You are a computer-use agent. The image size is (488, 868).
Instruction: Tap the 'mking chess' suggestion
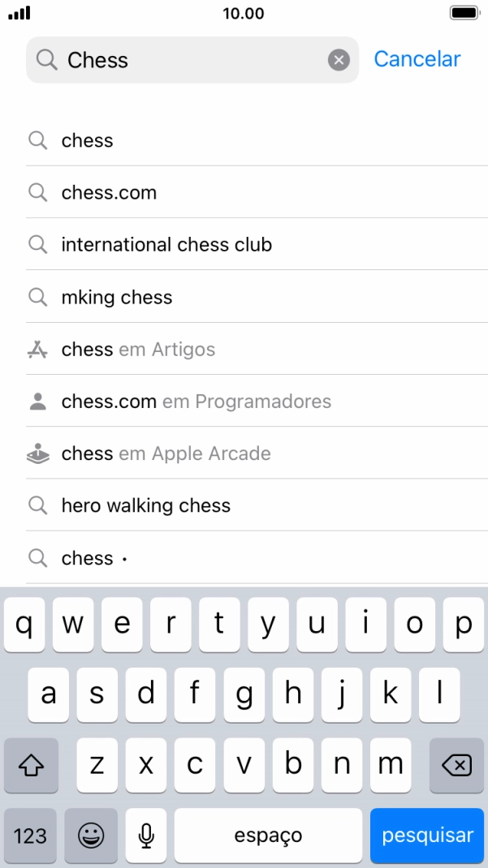tap(117, 298)
